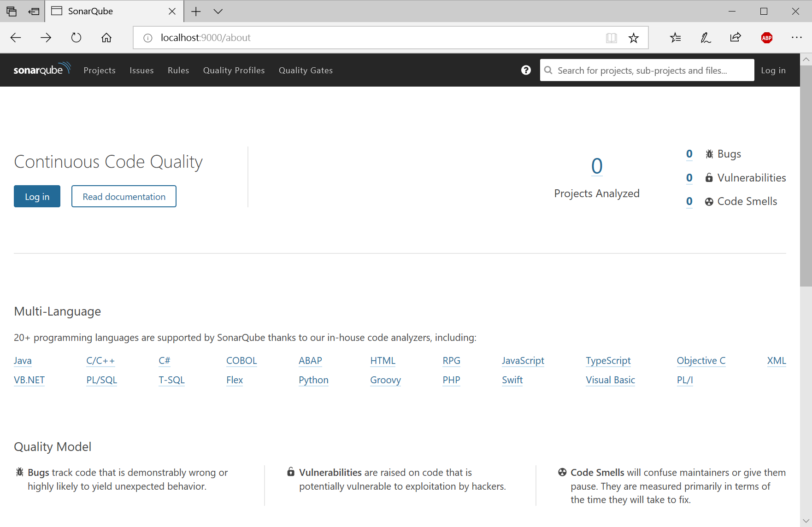
Task: Open the browser home page
Action: (x=106, y=38)
